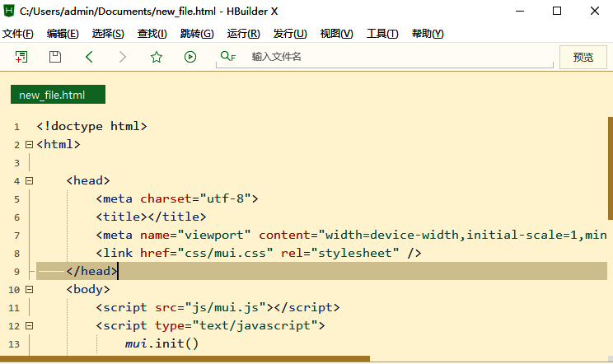Click the 输入文件名 file name input field
Viewport: 613px width, 364px height.
[x=395, y=57]
